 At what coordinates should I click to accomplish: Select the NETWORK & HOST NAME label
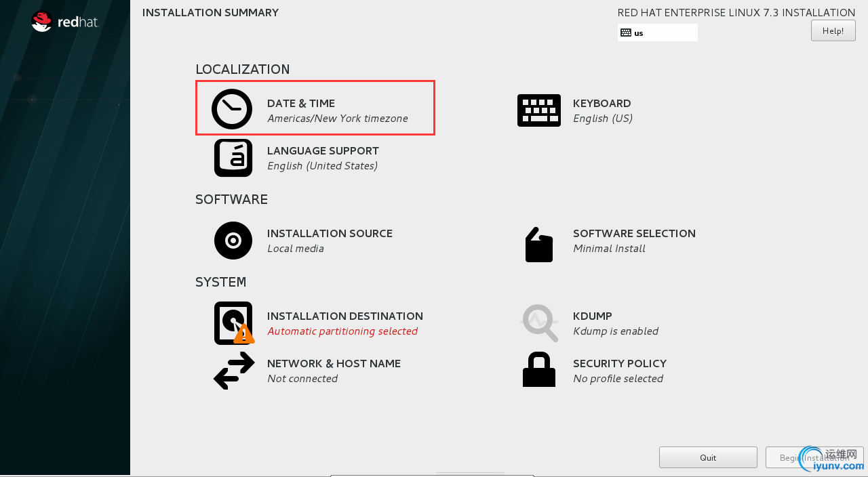[x=334, y=363]
